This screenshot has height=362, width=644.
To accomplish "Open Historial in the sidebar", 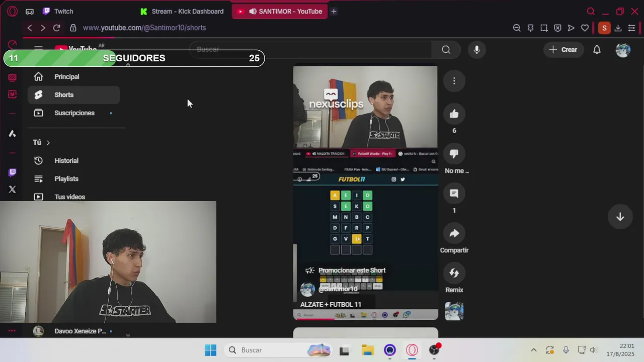I will click(x=73, y=160).
